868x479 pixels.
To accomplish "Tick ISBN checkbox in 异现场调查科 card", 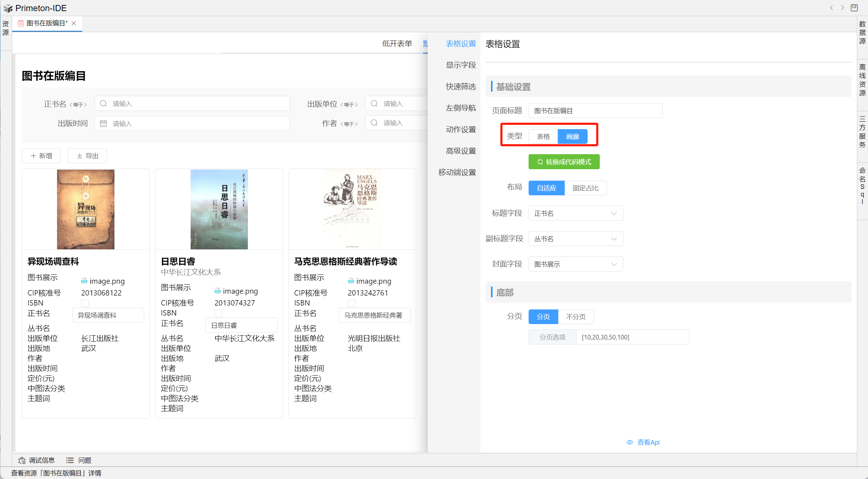I will pos(85,303).
